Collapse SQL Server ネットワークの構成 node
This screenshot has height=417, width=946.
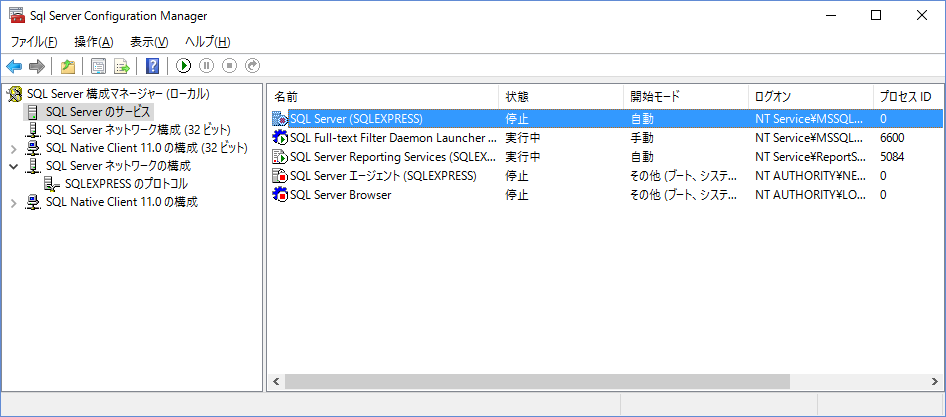[14, 166]
